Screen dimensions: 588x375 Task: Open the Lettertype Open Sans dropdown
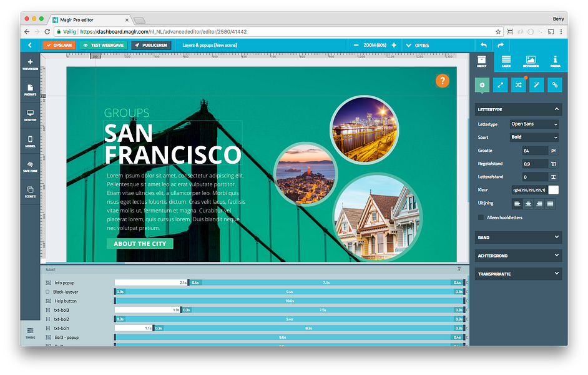point(534,124)
